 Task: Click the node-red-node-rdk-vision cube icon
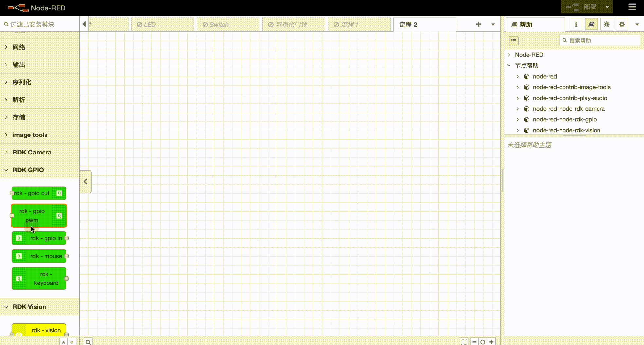point(527,130)
